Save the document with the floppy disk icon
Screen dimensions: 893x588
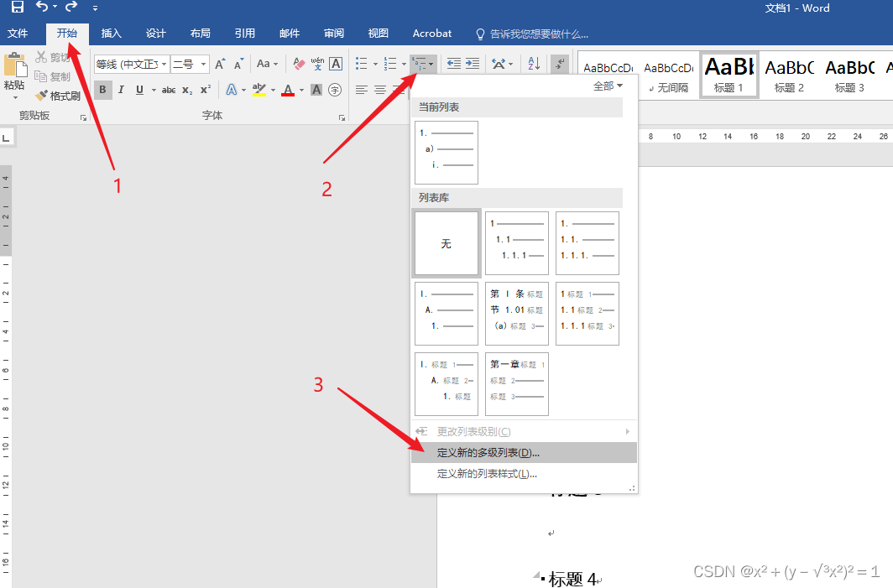coord(17,7)
